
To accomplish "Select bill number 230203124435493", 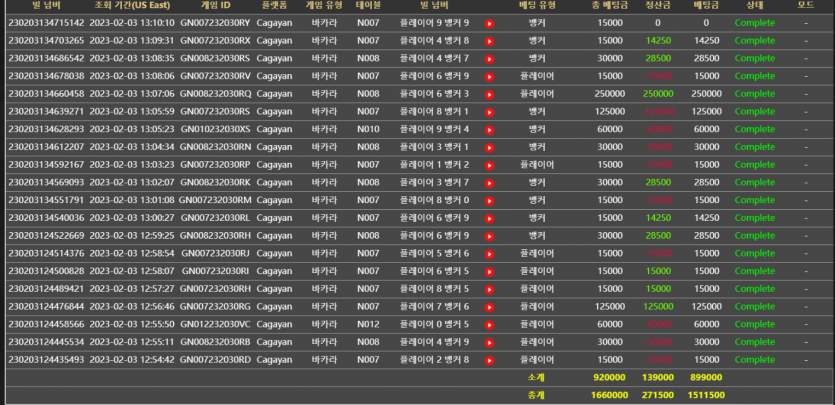I will click(x=46, y=360).
